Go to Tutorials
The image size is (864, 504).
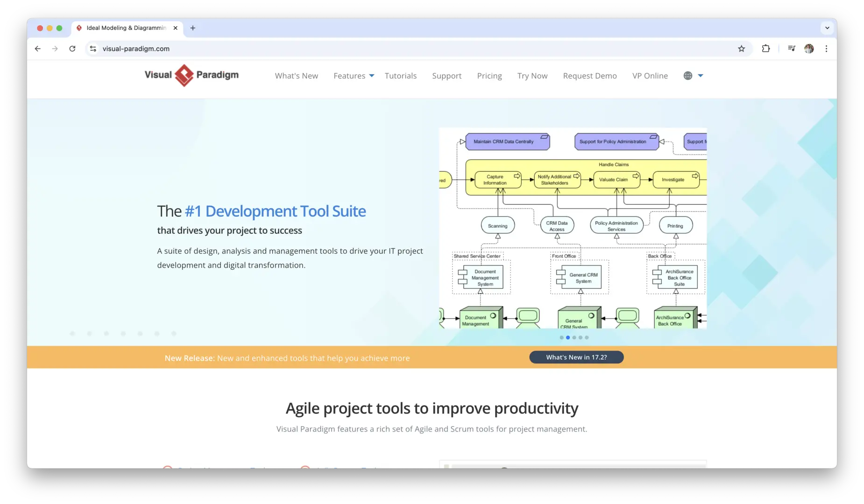tap(401, 76)
